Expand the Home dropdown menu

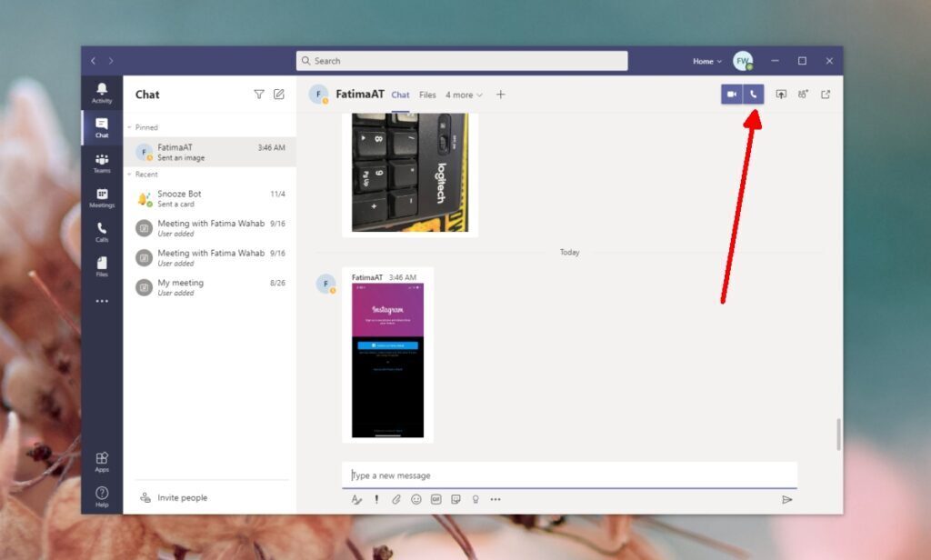(x=706, y=61)
